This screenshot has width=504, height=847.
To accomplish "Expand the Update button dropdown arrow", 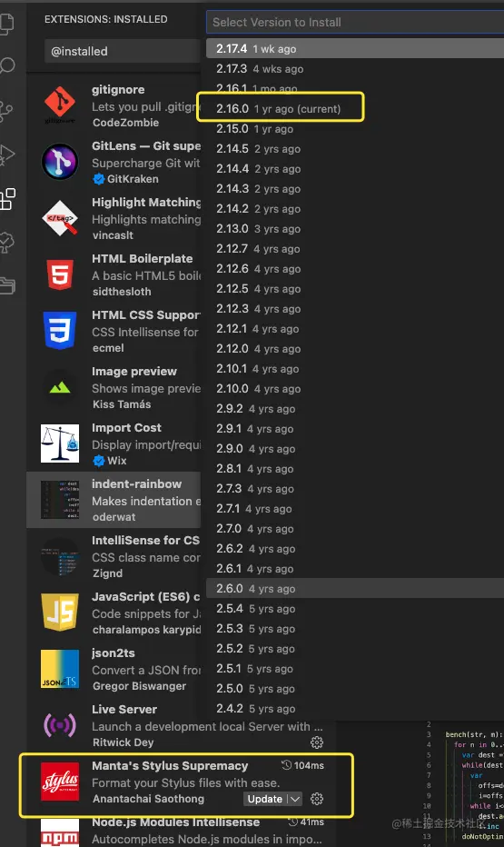I will coord(294,799).
